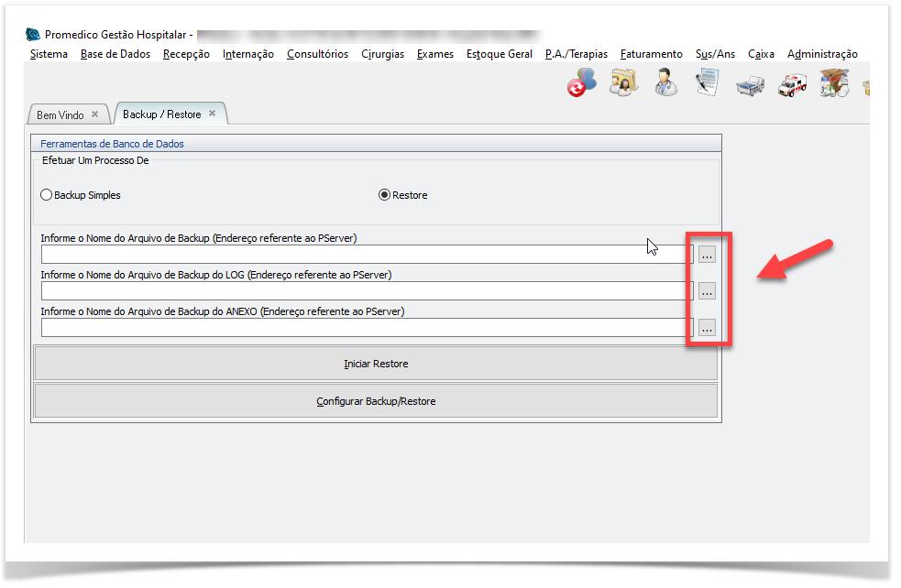The height and width of the screenshot is (588, 901).
Task: Browse for the backup file path
Action: point(707,255)
